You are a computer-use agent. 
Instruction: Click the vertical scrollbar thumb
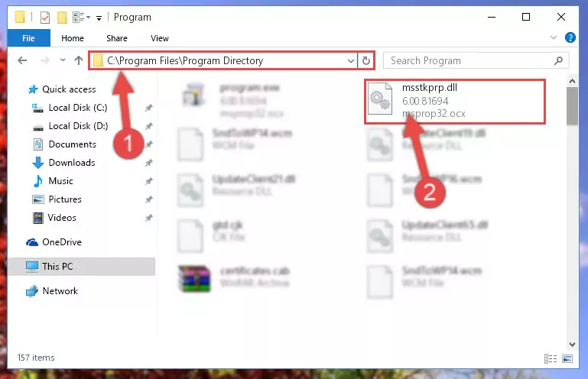pyautogui.click(x=572, y=106)
